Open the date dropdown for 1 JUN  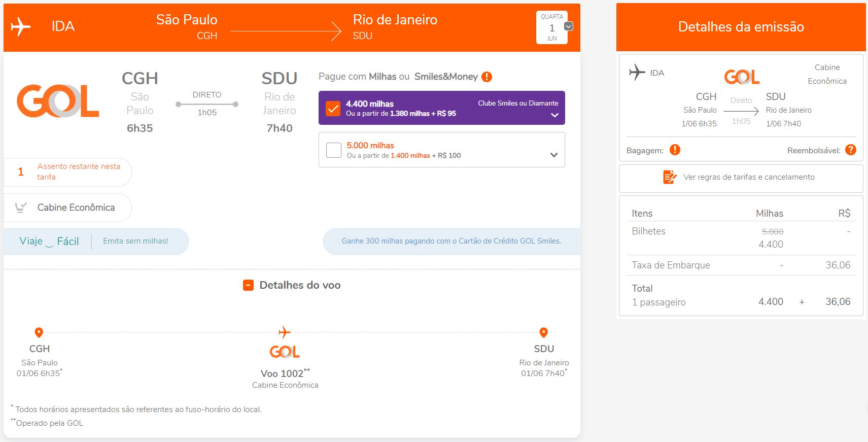click(x=569, y=26)
